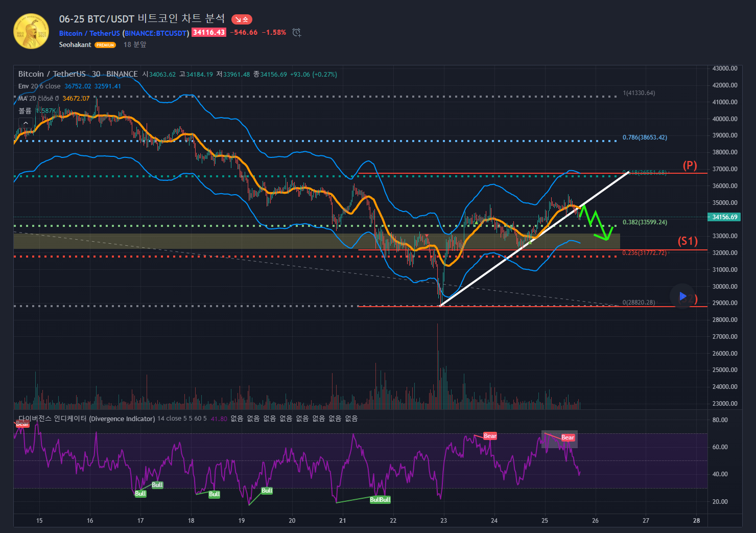Collapse the indicator legend with chevron button
Image resolution: width=756 pixels, height=533 pixels.
(26, 123)
